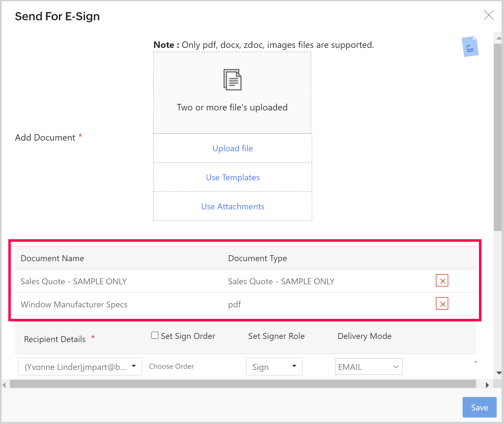Choose the Use Templates option
The image size is (504, 424).
pyautogui.click(x=233, y=177)
